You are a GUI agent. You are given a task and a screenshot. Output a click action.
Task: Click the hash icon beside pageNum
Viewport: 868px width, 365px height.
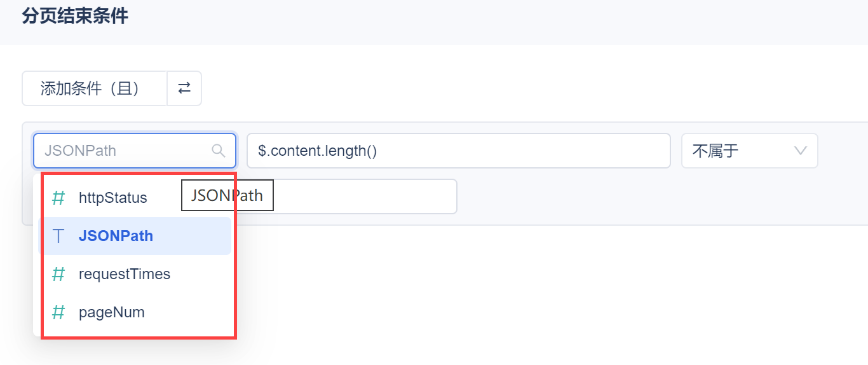58,312
